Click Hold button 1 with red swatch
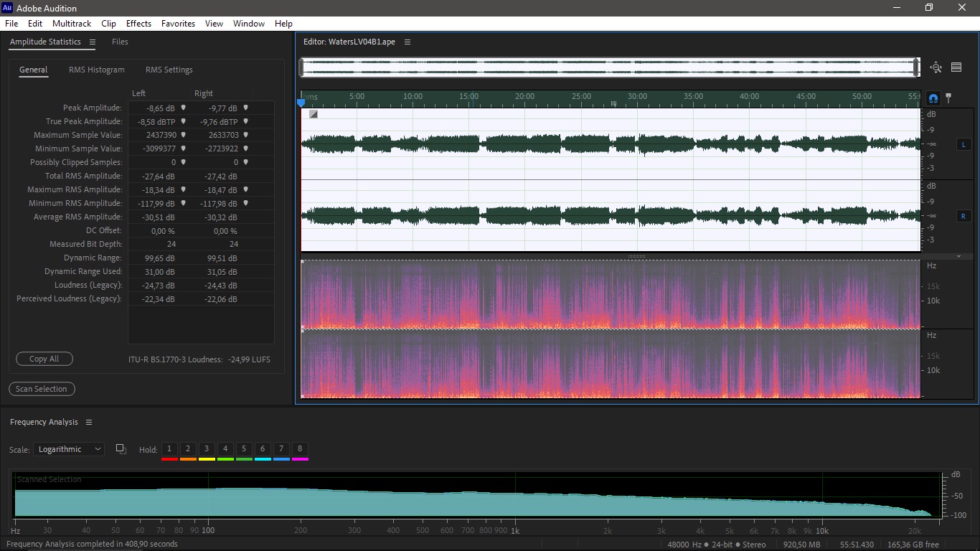The height and width of the screenshot is (551, 980). point(169,449)
